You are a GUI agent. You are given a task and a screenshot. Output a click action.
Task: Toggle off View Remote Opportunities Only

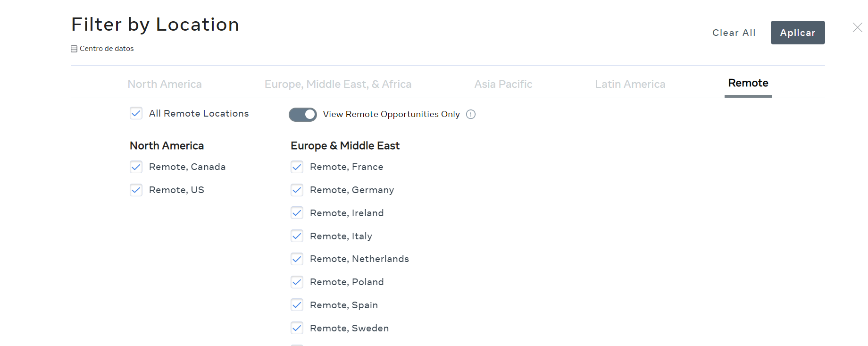click(x=303, y=114)
